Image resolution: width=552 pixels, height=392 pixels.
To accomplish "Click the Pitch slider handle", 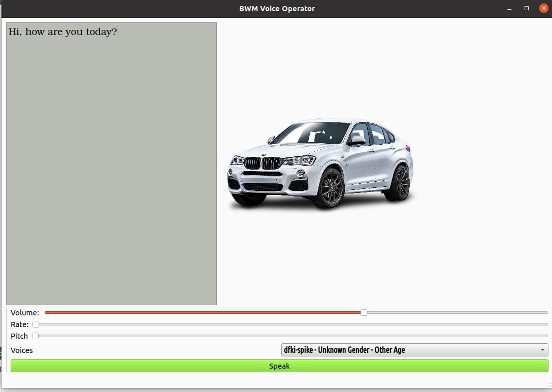I will tap(35, 336).
